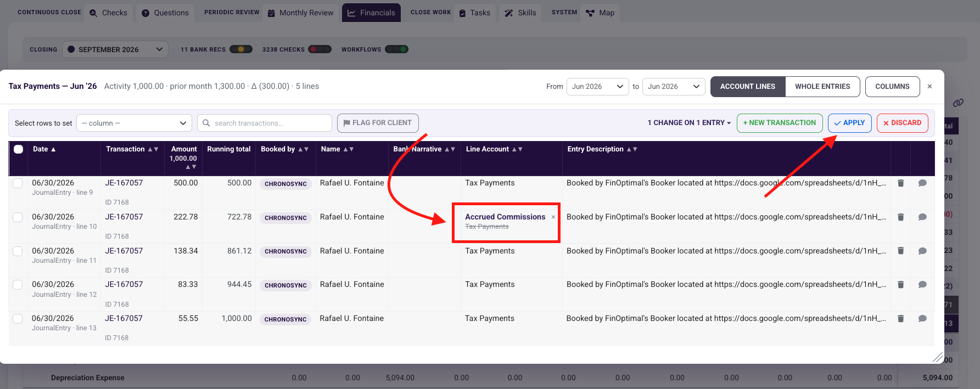980x389 pixels.
Task: Sort by the Transaction column arrows
Action: (153, 149)
